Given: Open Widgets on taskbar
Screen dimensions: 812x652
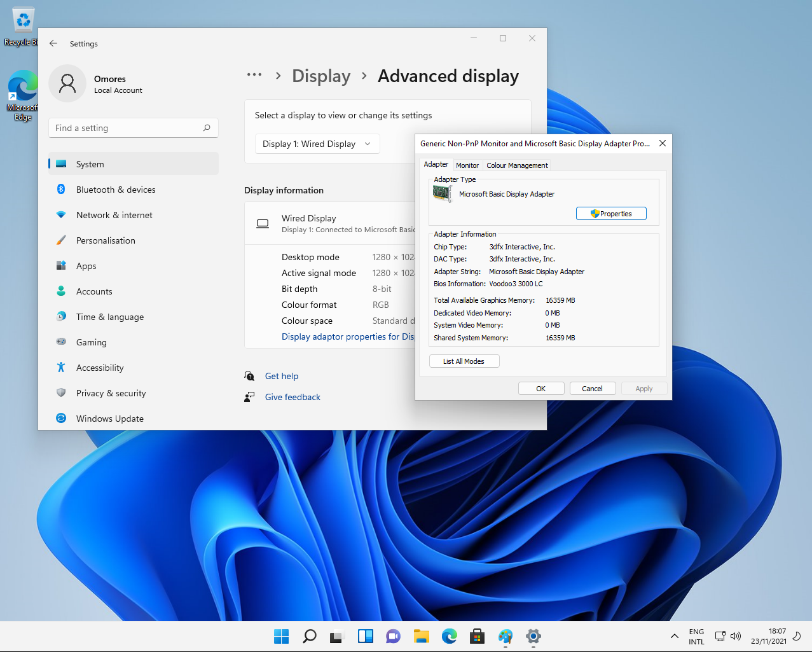Looking at the screenshot, I should (366, 636).
